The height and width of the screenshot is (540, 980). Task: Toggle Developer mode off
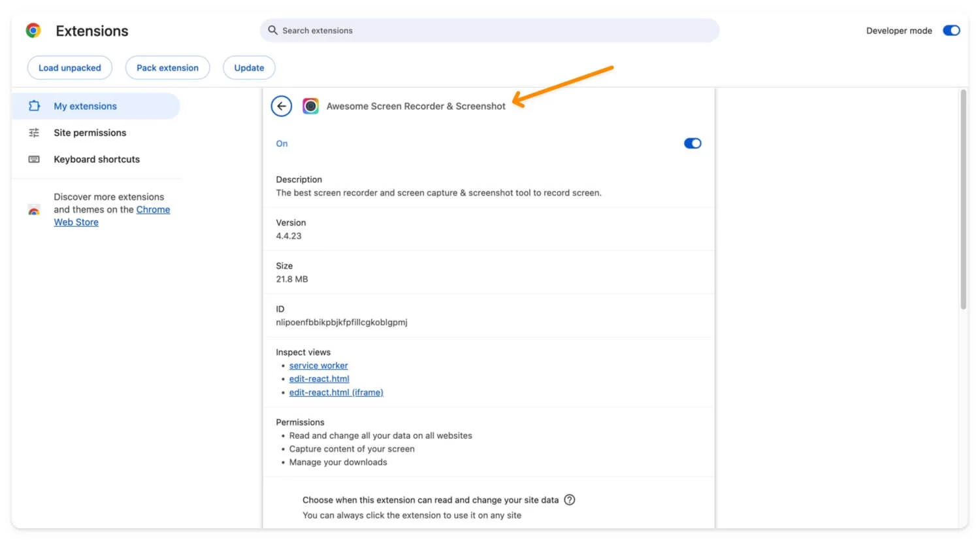point(951,31)
